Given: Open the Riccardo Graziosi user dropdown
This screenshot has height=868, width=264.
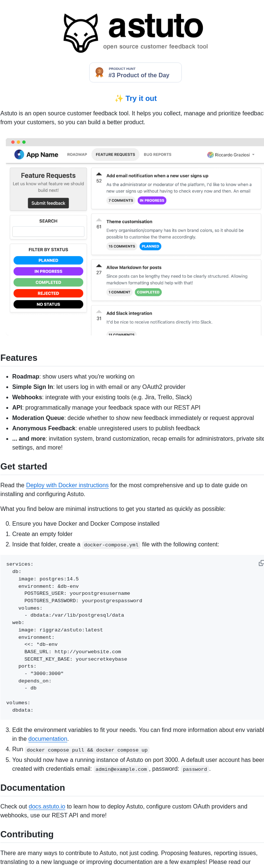Looking at the screenshot, I should point(253,155).
